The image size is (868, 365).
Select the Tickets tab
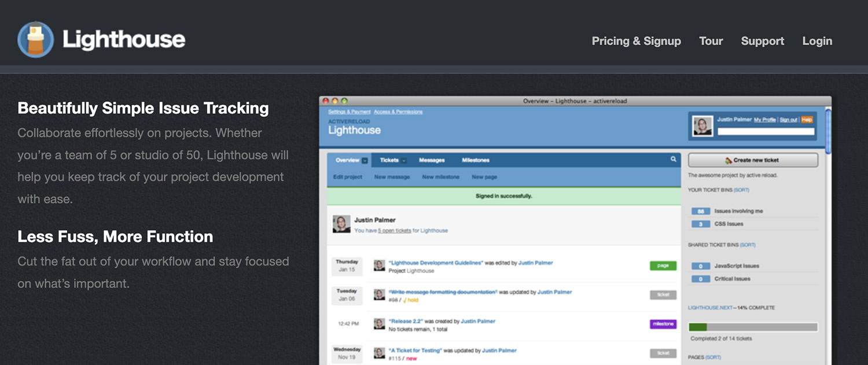click(389, 160)
